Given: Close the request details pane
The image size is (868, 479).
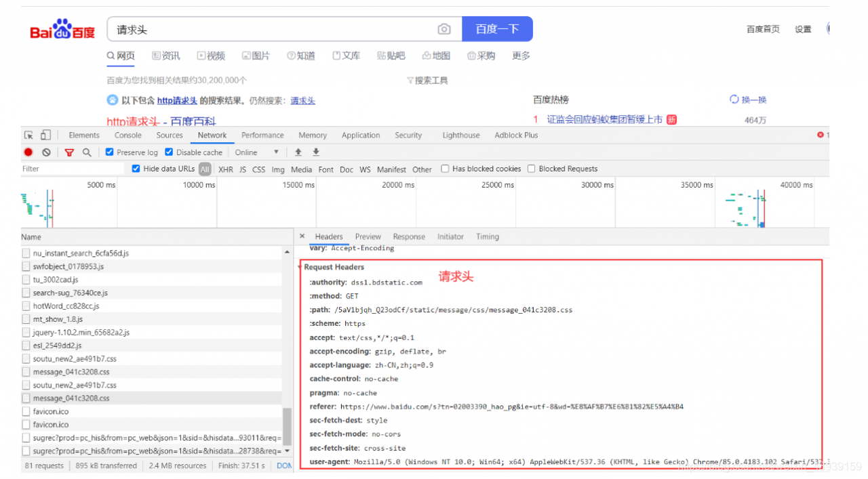Looking at the screenshot, I should click(302, 236).
